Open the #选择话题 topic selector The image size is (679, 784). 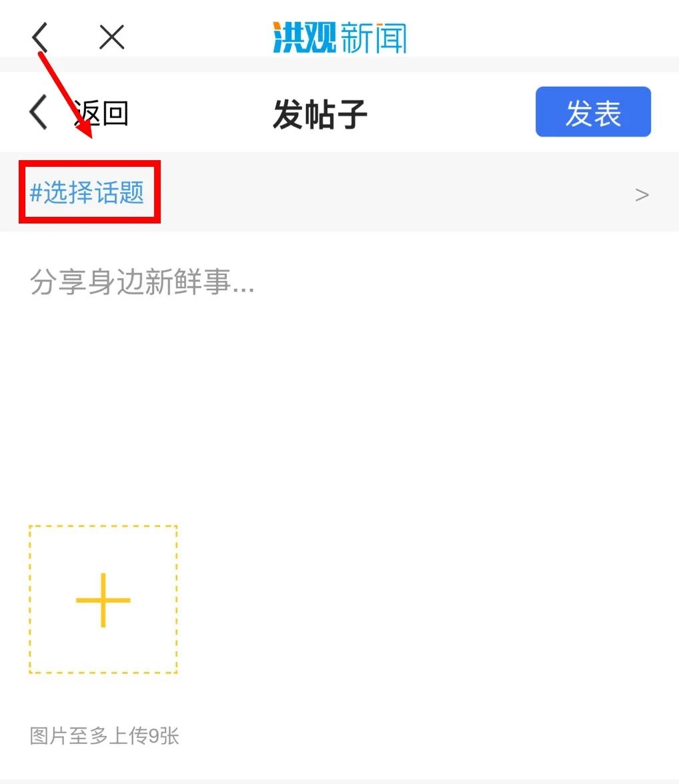[87, 193]
